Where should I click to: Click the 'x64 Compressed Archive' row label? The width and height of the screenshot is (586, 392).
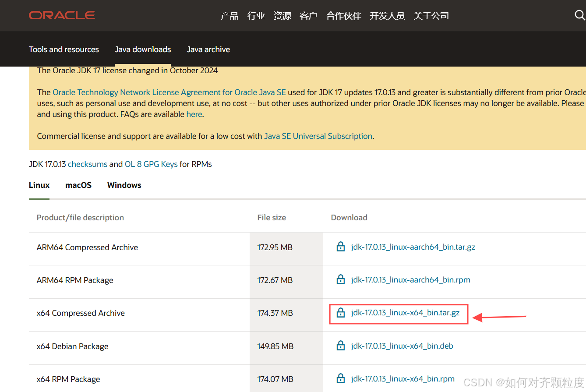coord(81,313)
